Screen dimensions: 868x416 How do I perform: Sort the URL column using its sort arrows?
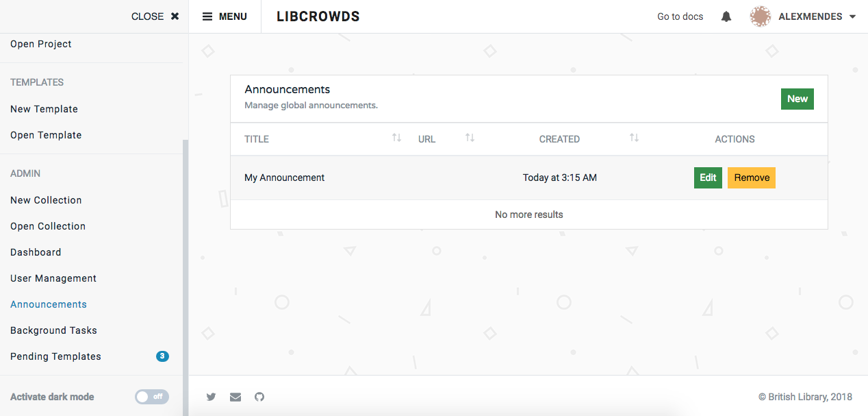coord(470,138)
